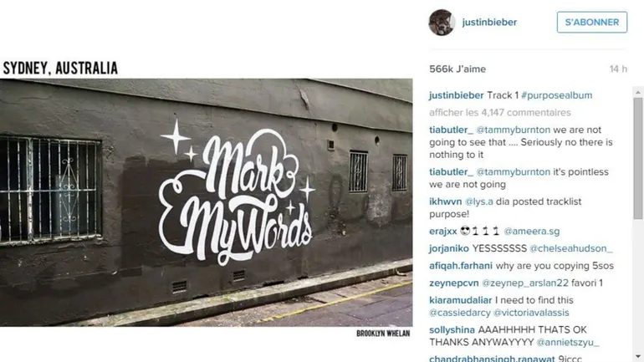Click scrollbar down arrow in comments

(638, 357)
